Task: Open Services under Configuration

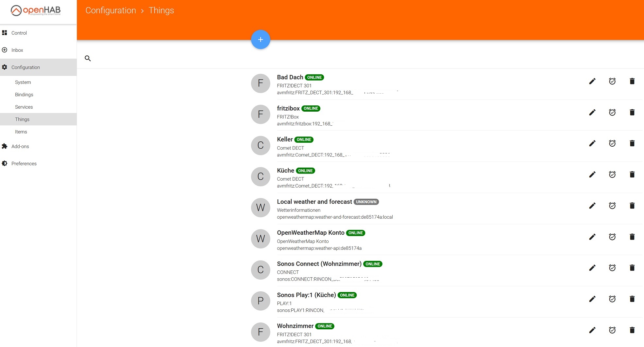Action: [x=38, y=107]
